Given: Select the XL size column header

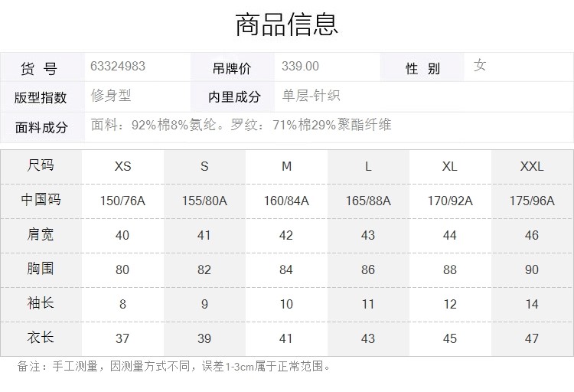Looking at the screenshot, I should point(449,166).
